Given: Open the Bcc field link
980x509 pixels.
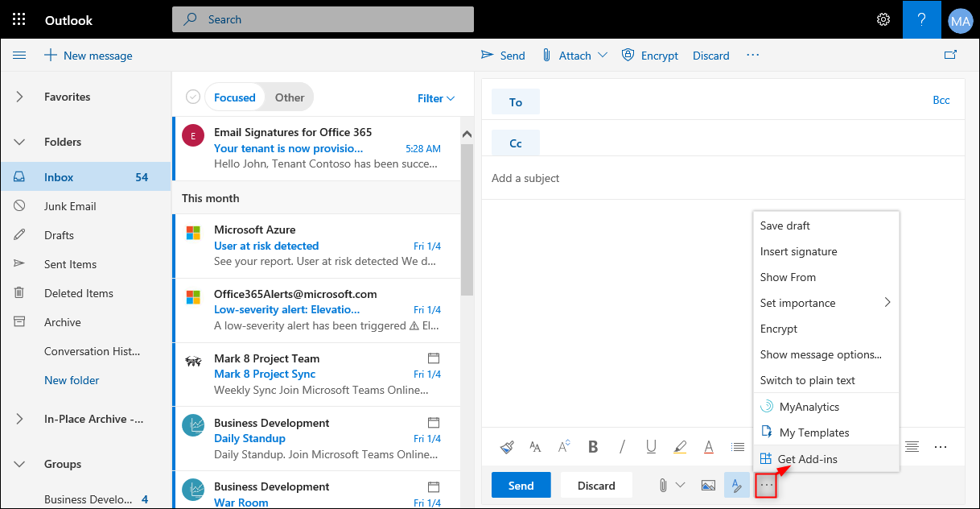Looking at the screenshot, I should tap(941, 100).
